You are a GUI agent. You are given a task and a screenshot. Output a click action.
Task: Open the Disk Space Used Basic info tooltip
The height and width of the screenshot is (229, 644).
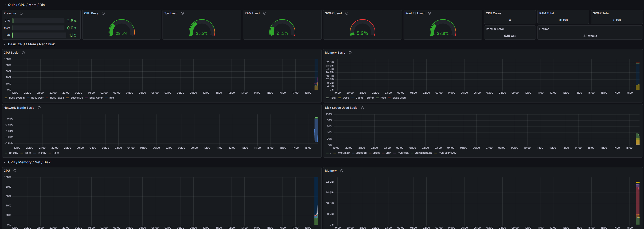[x=363, y=108]
